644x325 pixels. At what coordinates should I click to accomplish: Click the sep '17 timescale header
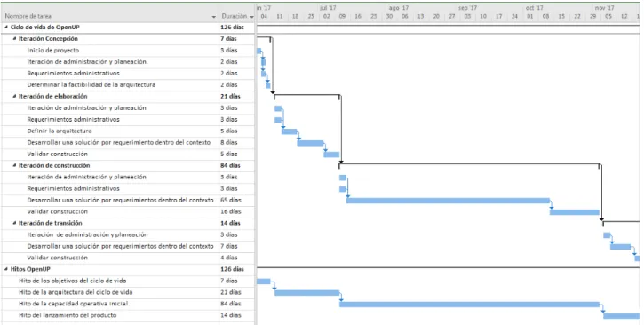click(468, 8)
